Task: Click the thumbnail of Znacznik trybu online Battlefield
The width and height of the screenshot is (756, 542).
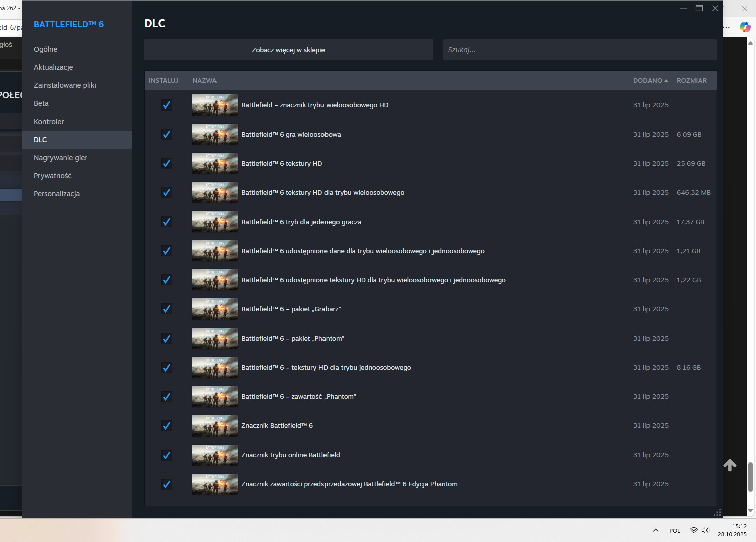Action: [215, 455]
